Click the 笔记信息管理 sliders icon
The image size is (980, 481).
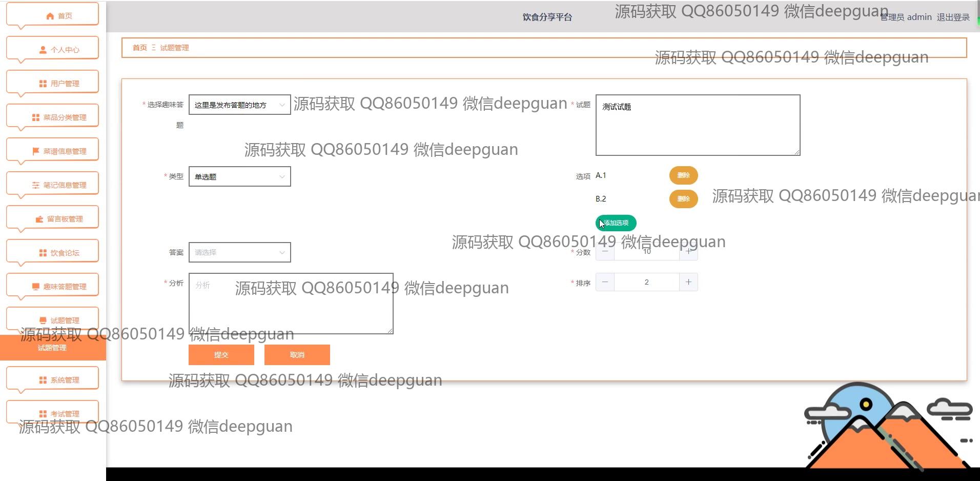pyautogui.click(x=36, y=185)
